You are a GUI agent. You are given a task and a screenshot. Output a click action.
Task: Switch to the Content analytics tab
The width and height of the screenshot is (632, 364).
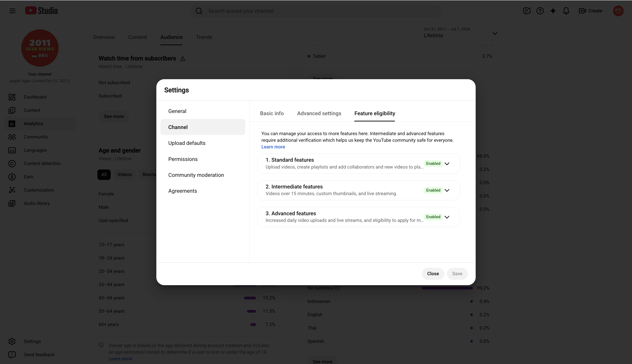click(137, 37)
